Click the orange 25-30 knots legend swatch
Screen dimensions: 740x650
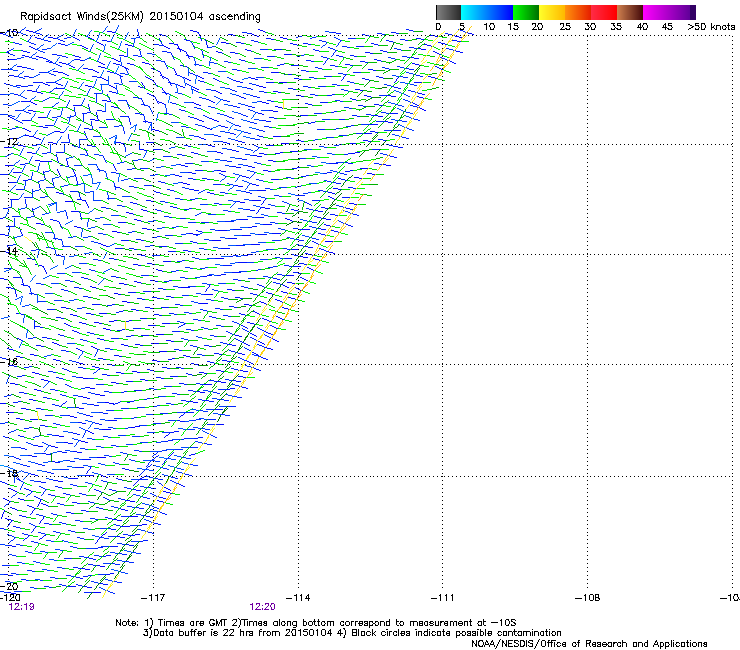tap(578, 12)
